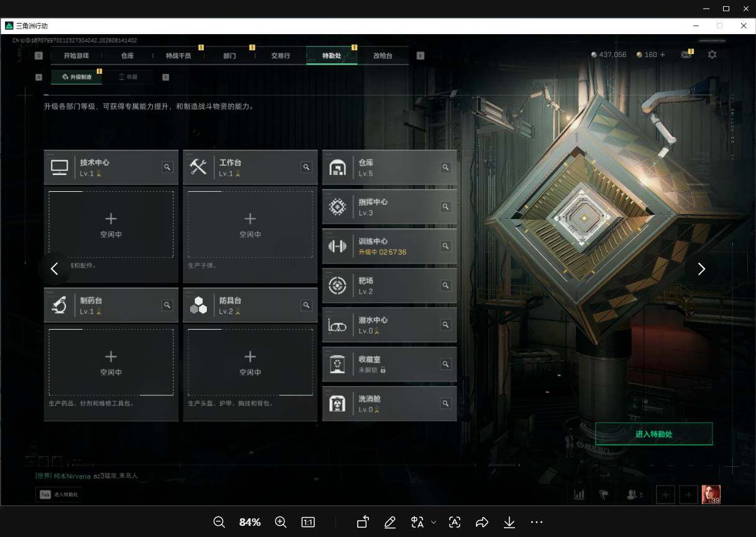This screenshot has width=756, height=537.
Task: Go to the previous page arrow
Action: pyautogui.click(x=54, y=269)
